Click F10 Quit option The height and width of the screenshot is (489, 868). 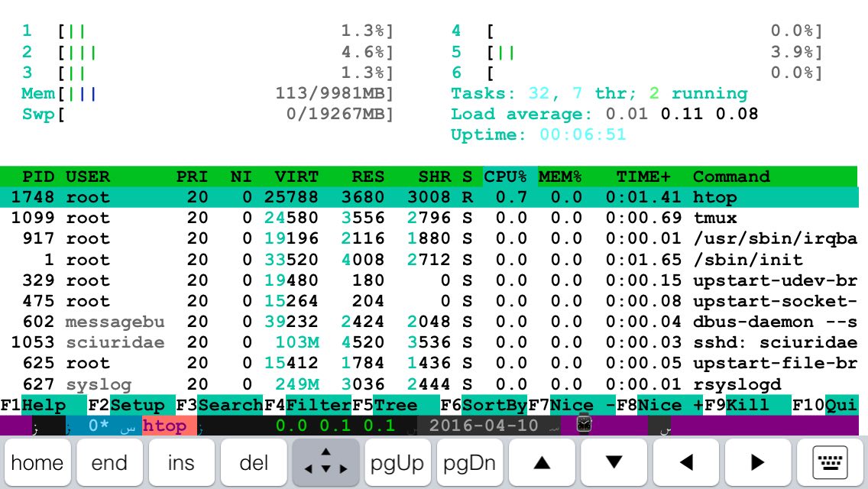824,405
